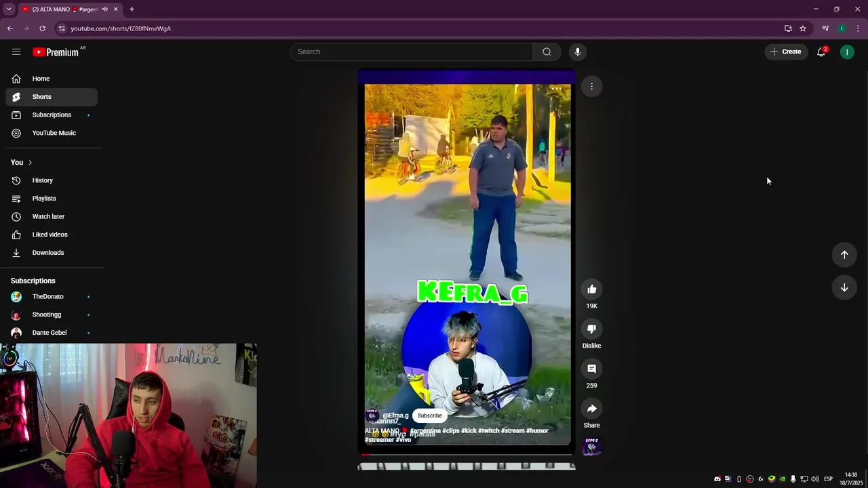Subscribe to the @Efraa.g channel
This screenshot has height=488, width=868.
[429, 415]
